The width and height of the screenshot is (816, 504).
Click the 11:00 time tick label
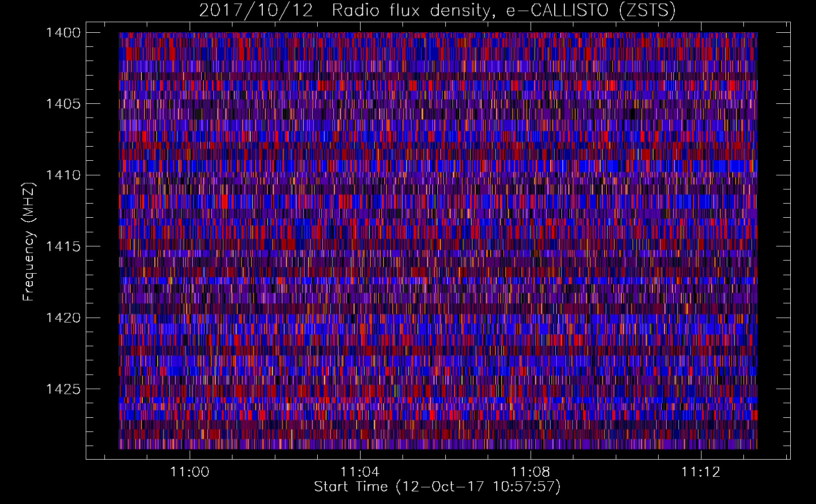coord(190,472)
